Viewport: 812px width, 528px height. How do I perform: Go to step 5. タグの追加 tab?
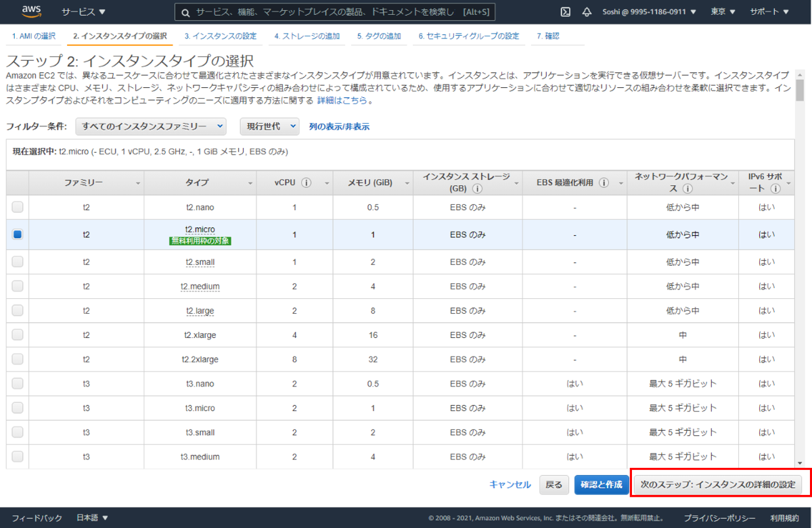[x=379, y=36]
